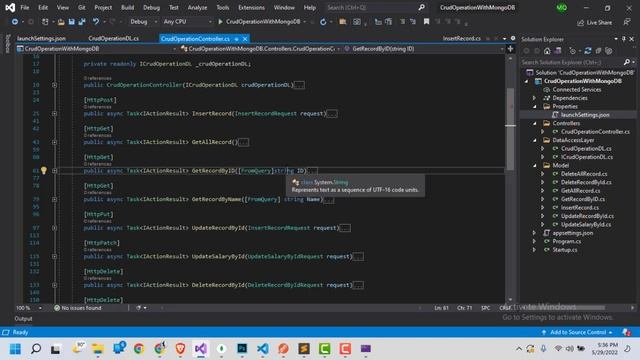Screen dimensions: 640x360
Task: Select DeleteAllRecord.cs file
Action: 584,174
